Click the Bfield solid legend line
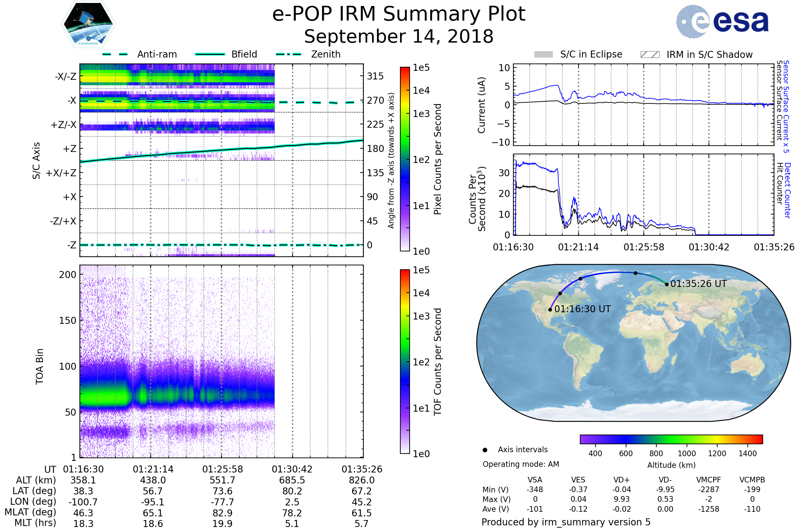 point(210,54)
